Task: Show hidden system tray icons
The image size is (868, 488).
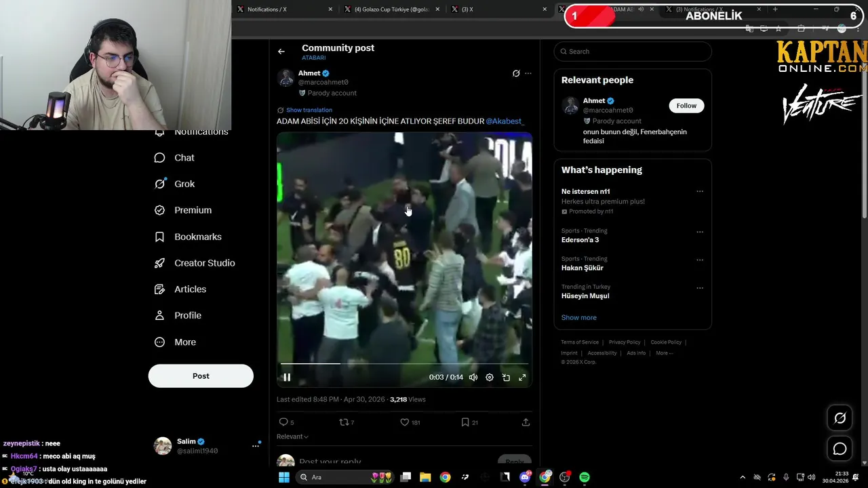Action: (743, 477)
